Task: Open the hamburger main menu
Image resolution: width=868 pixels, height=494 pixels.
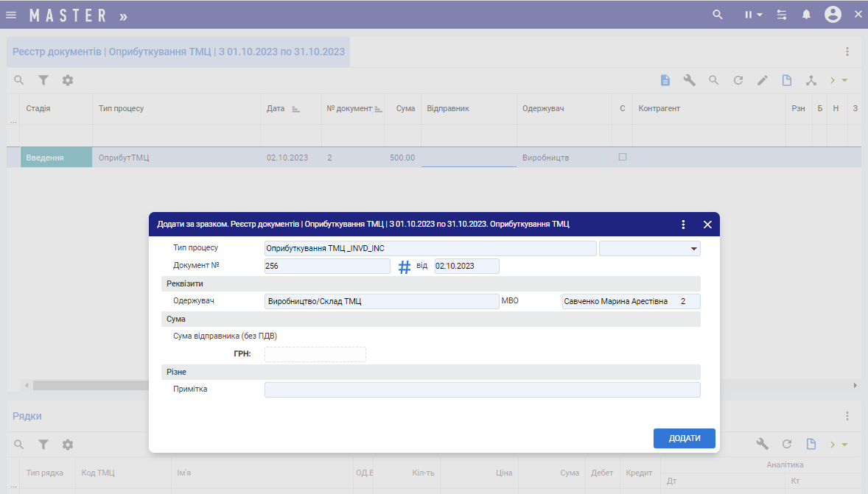Action: point(11,15)
